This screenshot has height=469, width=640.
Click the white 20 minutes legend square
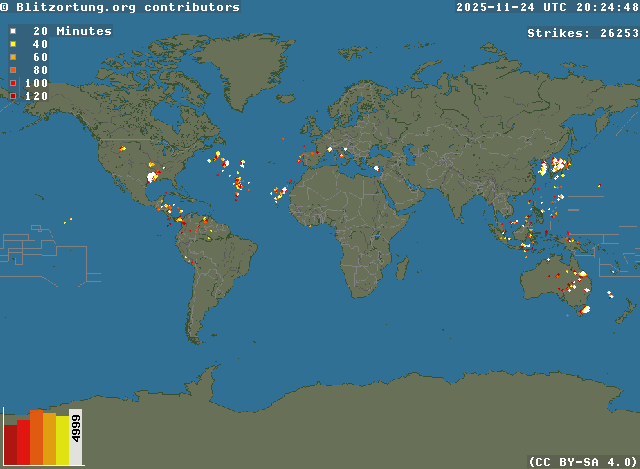coord(12,31)
